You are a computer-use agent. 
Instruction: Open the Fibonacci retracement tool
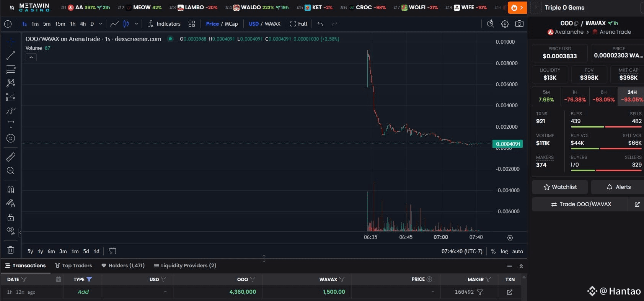11,69
